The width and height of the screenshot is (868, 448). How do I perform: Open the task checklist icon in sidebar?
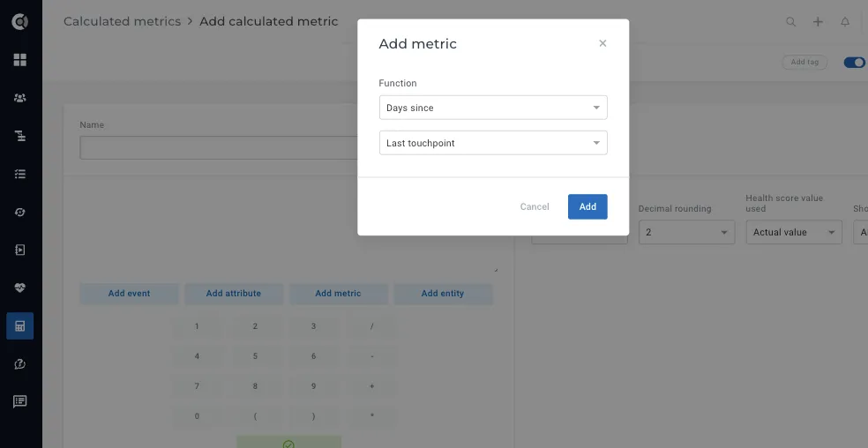pyautogui.click(x=20, y=175)
